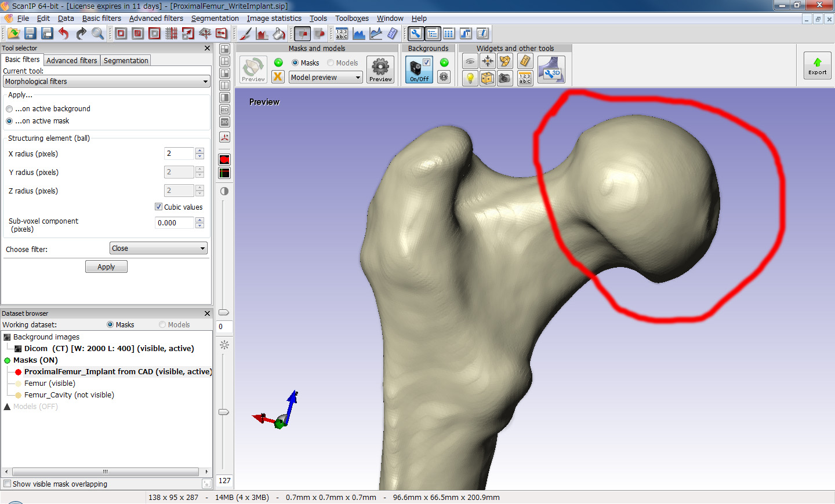Select '...on active background' option
This screenshot has width=835, height=504.
[48, 109]
